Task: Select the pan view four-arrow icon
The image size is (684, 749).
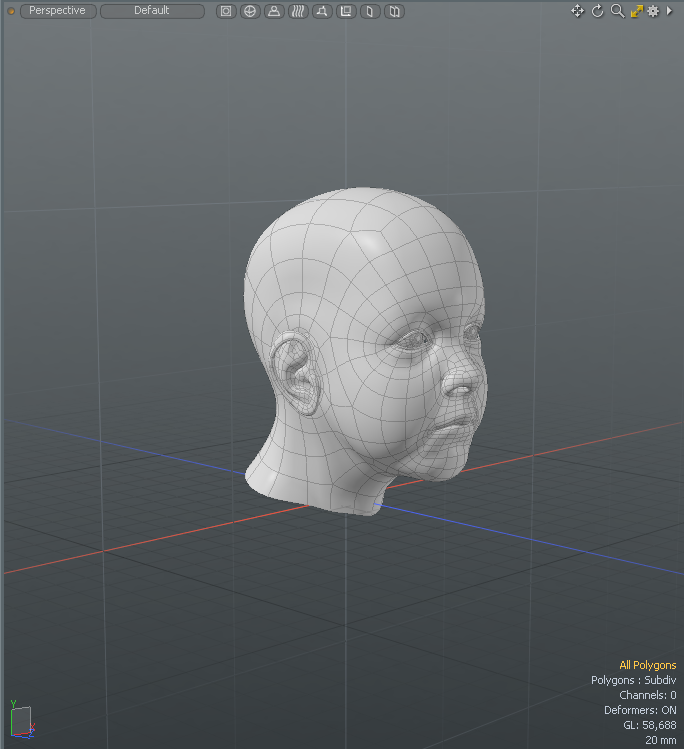Action: click(x=577, y=11)
